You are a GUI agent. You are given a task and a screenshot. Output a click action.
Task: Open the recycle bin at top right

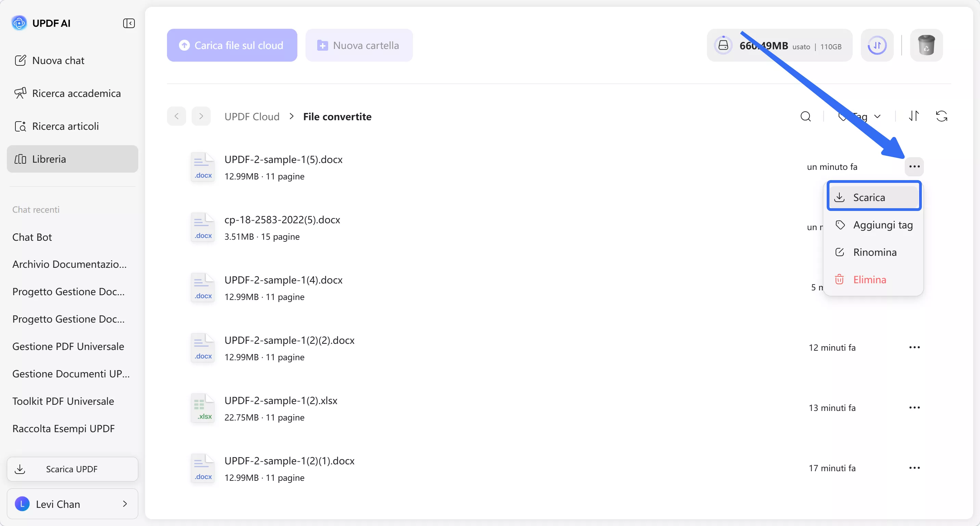click(926, 45)
